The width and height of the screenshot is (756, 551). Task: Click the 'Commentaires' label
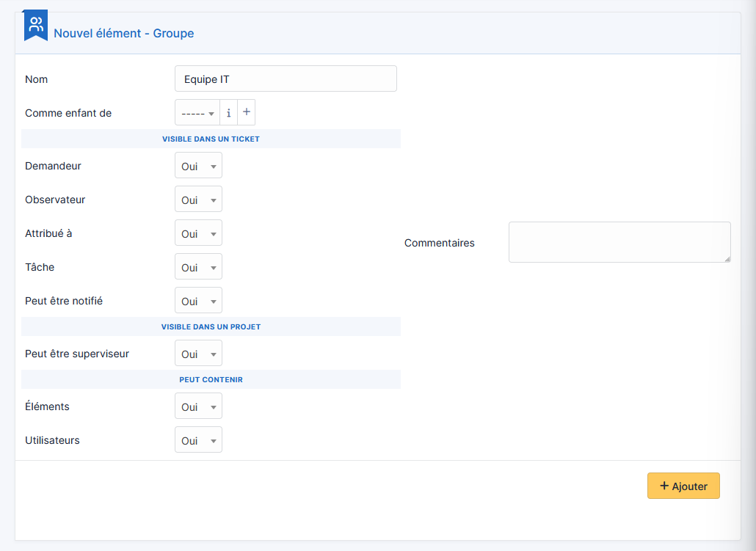(439, 243)
